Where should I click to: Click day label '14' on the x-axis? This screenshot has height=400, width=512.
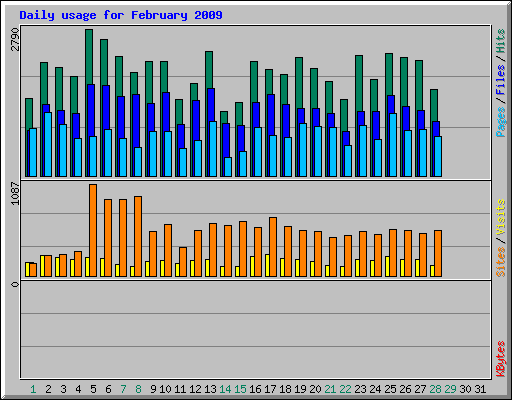point(225,389)
